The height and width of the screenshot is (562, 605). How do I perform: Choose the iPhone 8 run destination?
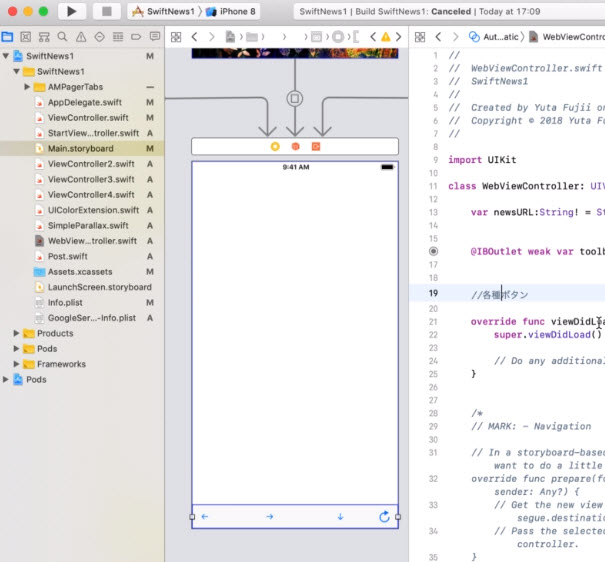[231, 12]
